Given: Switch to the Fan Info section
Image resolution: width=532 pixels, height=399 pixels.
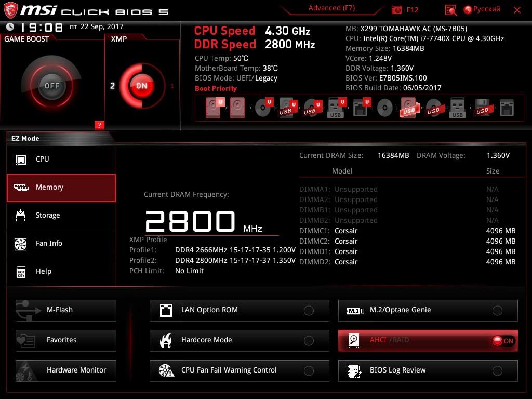Looking at the screenshot, I should click(x=61, y=244).
